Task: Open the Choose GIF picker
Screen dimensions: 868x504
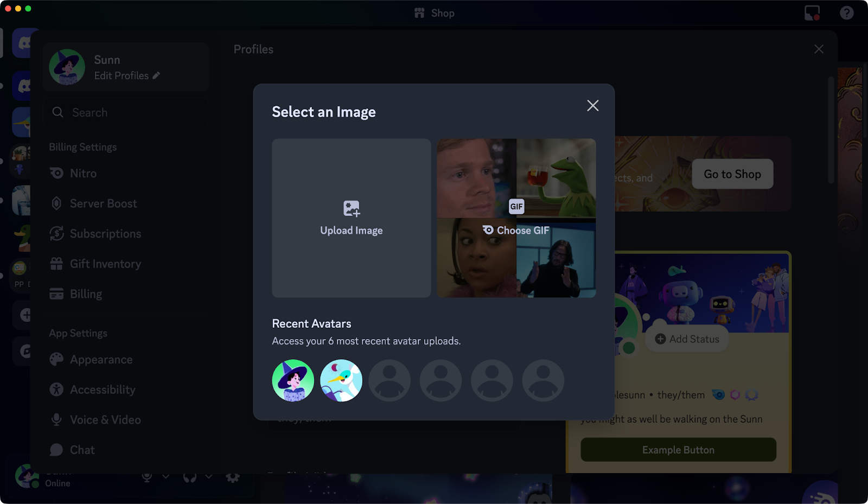Action: [516, 218]
